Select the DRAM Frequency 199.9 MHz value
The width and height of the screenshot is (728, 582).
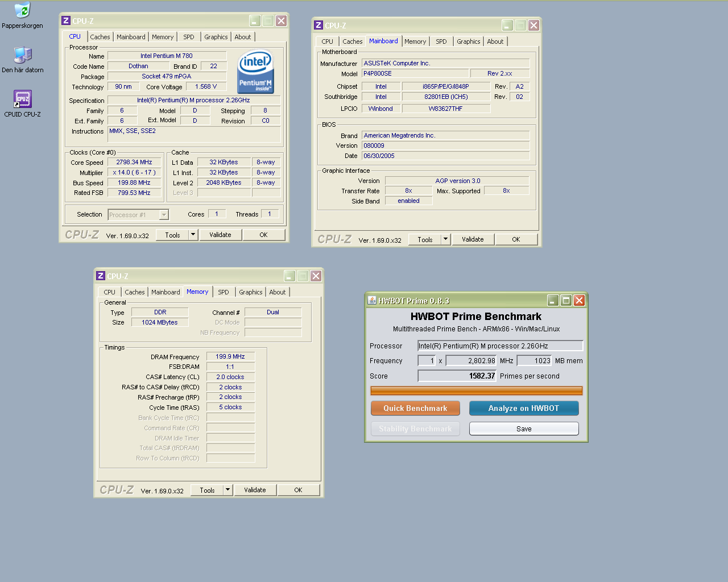[x=230, y=356]
